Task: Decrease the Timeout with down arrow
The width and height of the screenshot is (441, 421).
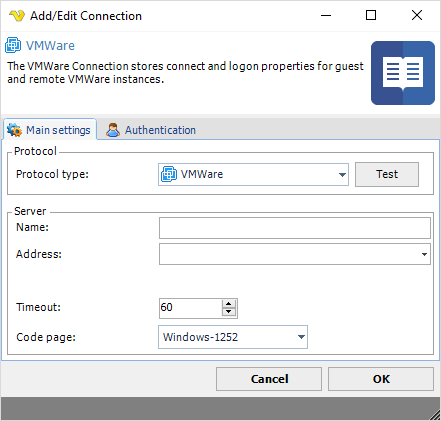Action: click(x=229, y=312)
